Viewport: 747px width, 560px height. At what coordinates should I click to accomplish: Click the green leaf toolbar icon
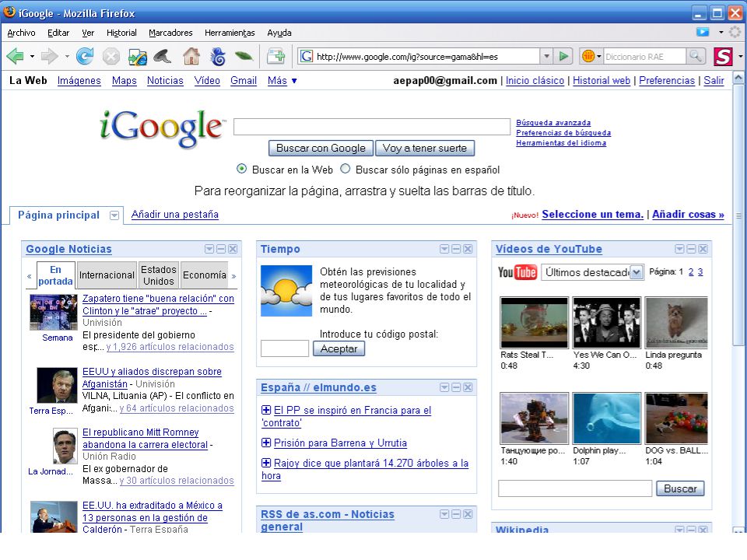pos(244,56)
